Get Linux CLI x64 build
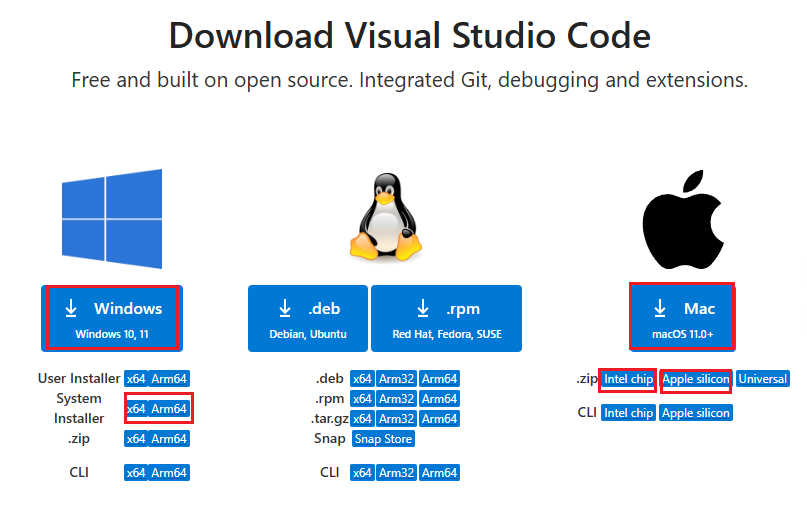 click(x=362, y=473)
